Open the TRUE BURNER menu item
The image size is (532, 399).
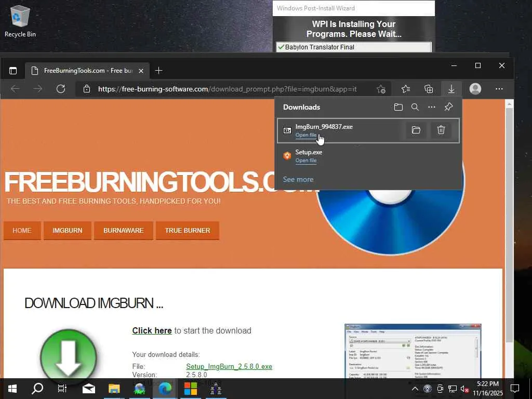pos(188,230)
